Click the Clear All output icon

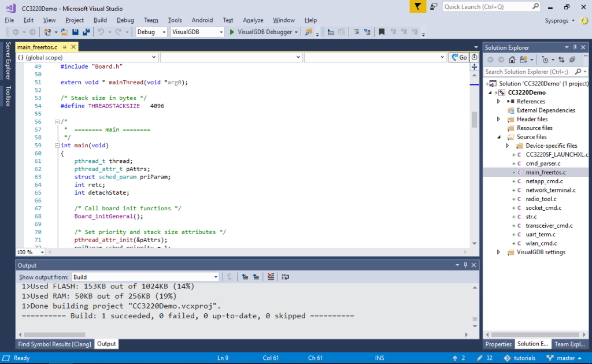(x=271, y=277)
